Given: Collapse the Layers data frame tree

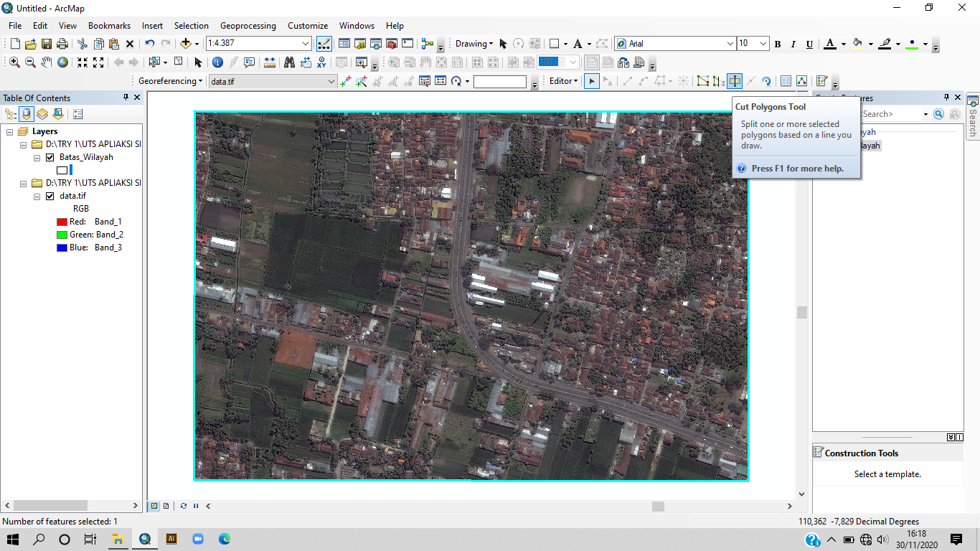Looking at the screenshot, I should click(10, 132).
